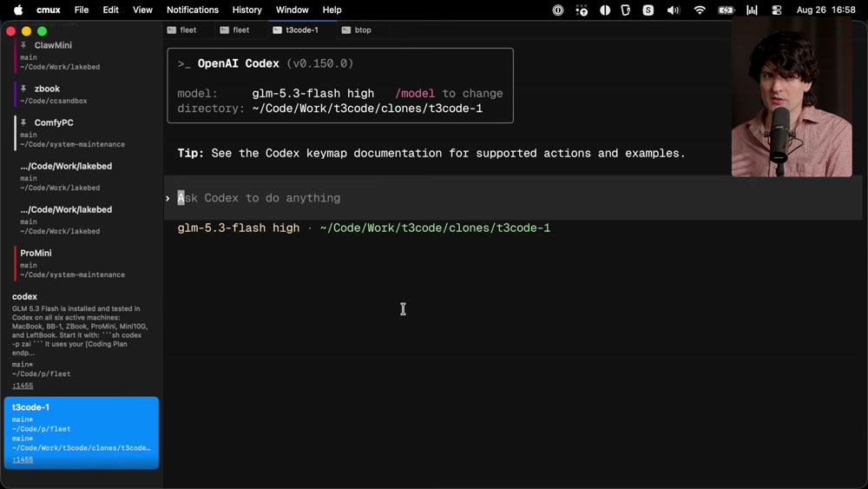Open the Notifications menu
The image size is (868, 489).
[x=193, y=10]
